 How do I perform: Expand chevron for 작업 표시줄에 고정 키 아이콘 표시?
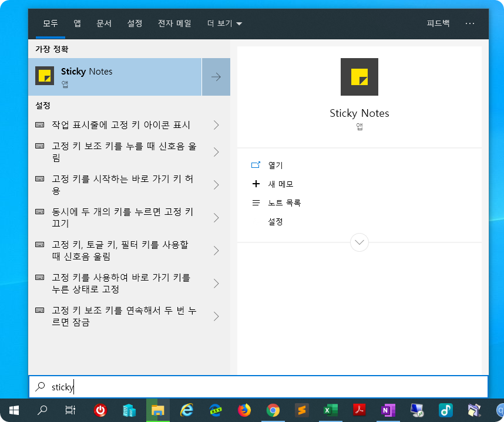click(x=216, y=125)
